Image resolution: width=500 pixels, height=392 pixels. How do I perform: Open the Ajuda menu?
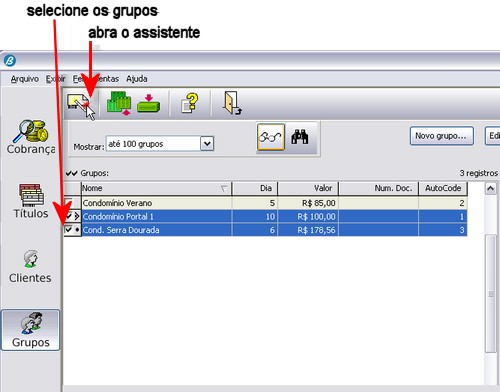(x=137, y=79)
